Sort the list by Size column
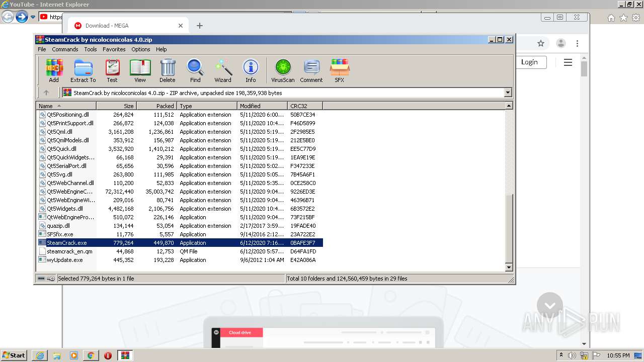The width and height of the screenshot is (644, 362). [x=116, y=106]
